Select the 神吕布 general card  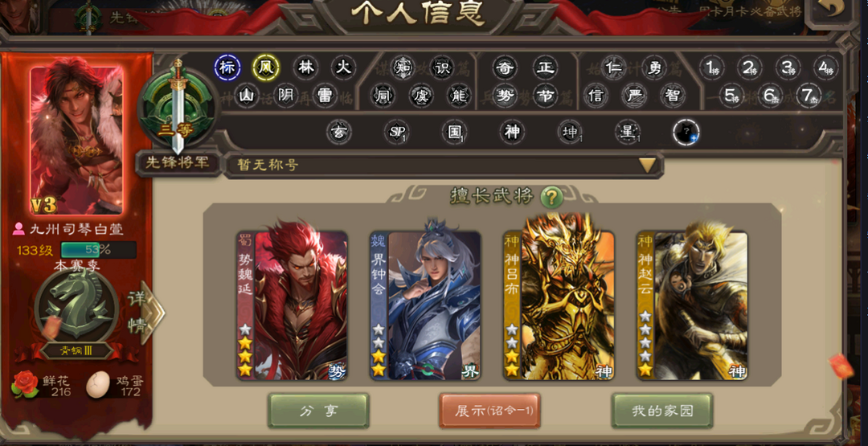(x=559, y=305)
